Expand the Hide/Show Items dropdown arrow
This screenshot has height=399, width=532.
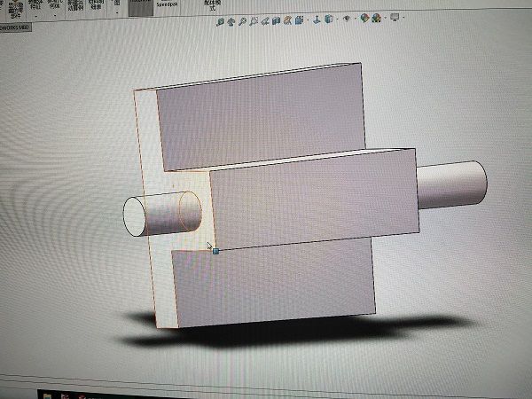pos(354,18)
